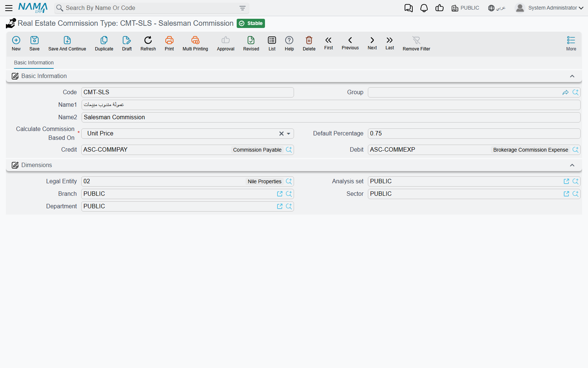Open notifications bell
Image resolution: width=588 pixels, height=368 pixels.
(x=424, y=8)
